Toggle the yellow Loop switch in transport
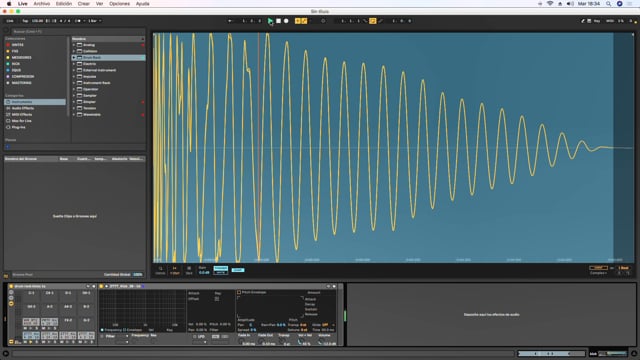 373,21
